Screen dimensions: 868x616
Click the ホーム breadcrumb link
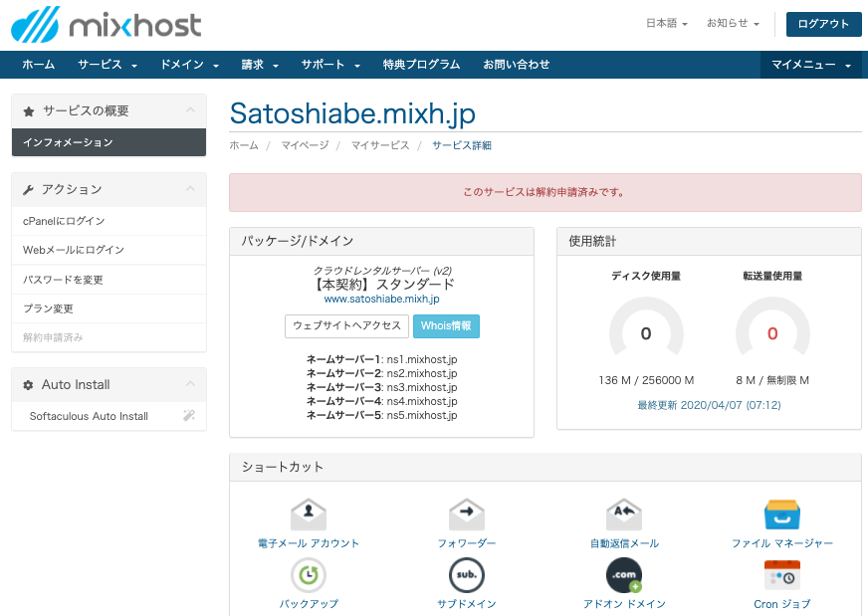pyautogui.click(x=244, y=145)
